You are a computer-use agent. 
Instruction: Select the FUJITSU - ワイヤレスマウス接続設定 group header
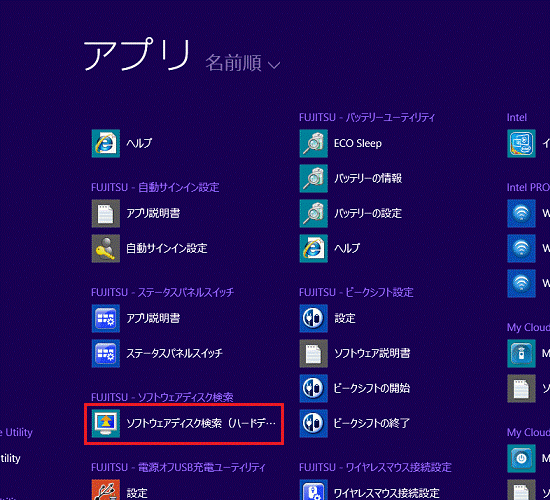[375, 467]
